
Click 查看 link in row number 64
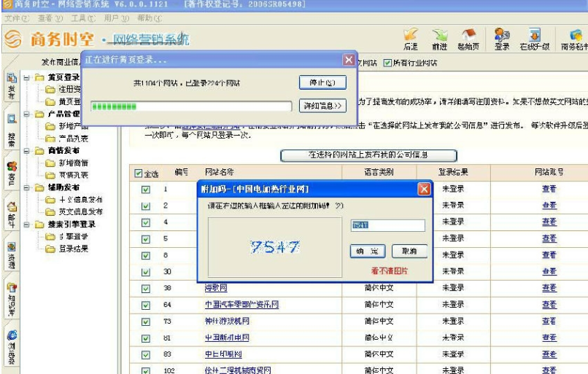click(549, 304)
